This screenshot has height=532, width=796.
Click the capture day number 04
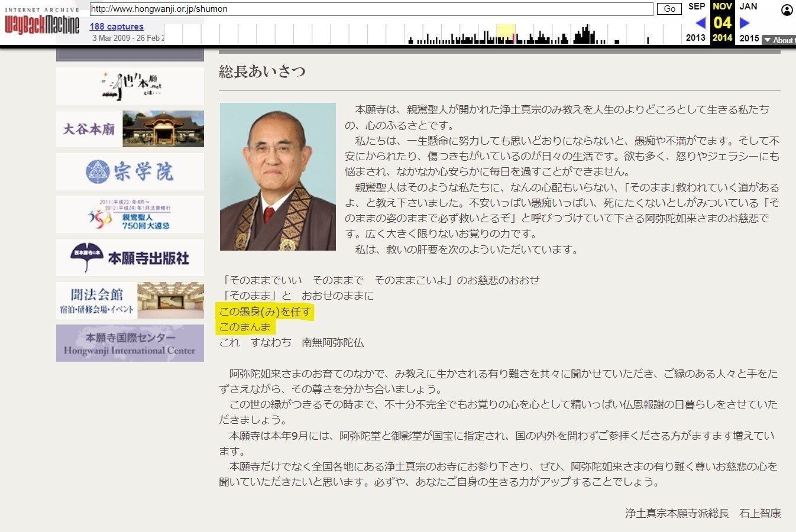(722, 22)
